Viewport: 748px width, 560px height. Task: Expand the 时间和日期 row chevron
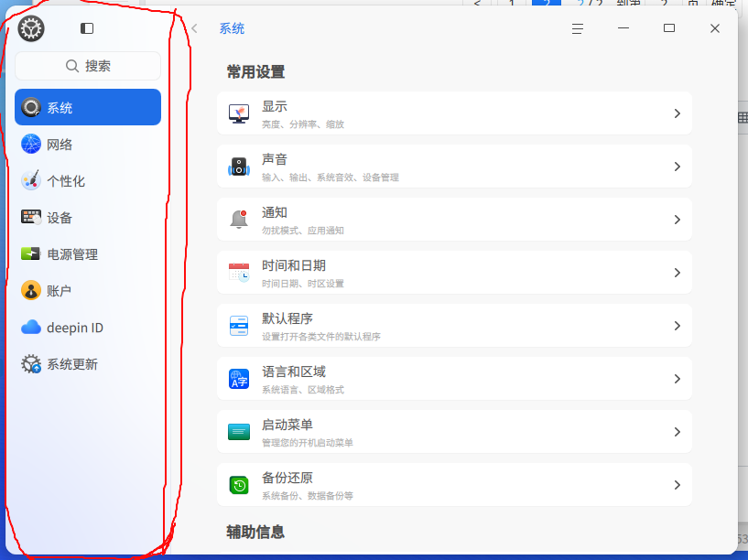tap(678, 273)
